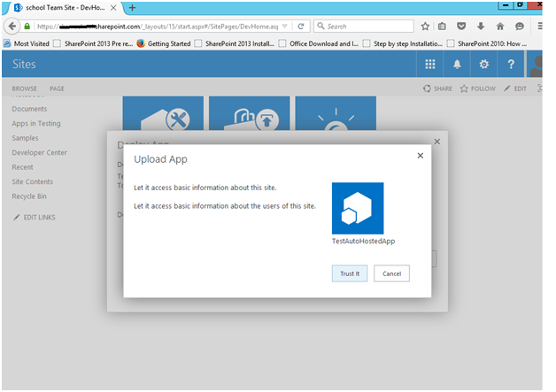Switch to the BROWSE ribbon tab

pos(24,88)
